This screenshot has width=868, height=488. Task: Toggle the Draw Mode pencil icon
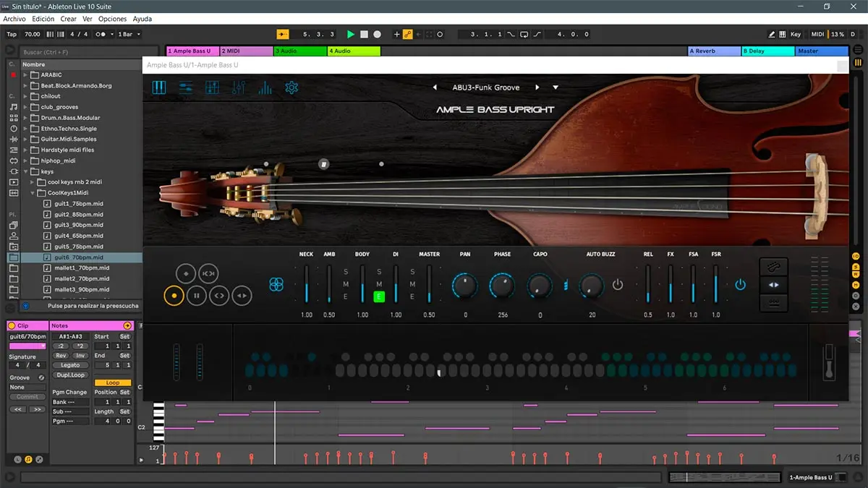772,34
